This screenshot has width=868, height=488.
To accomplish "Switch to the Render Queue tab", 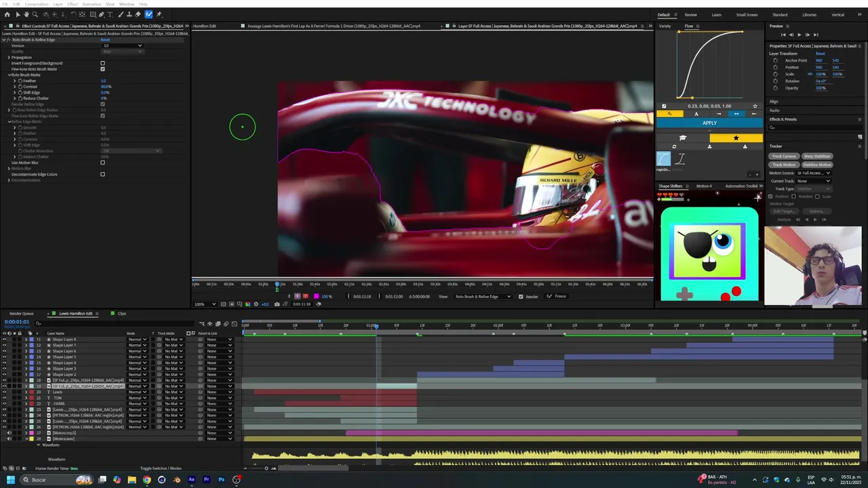I will 21,313.
